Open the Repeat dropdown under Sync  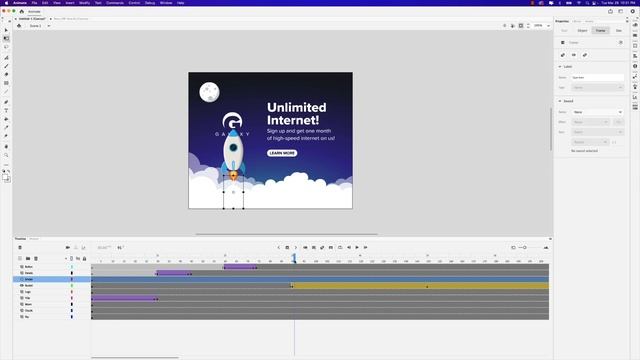click(x=590, y=142)
